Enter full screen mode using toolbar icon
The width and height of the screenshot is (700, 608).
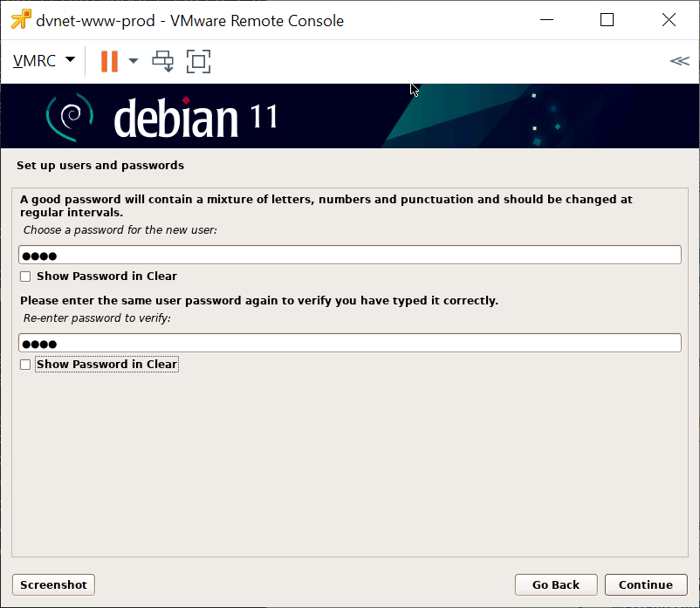(x=199, y=61)
